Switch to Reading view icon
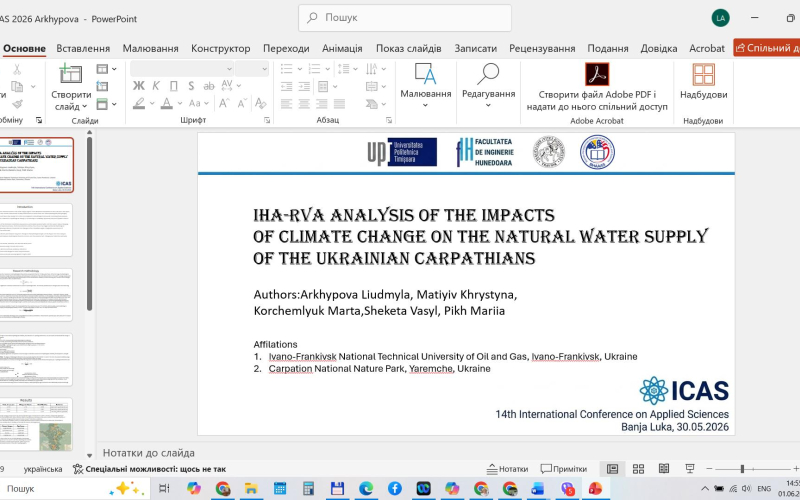Viewport: 800px width, 500px height. [664, 468]
